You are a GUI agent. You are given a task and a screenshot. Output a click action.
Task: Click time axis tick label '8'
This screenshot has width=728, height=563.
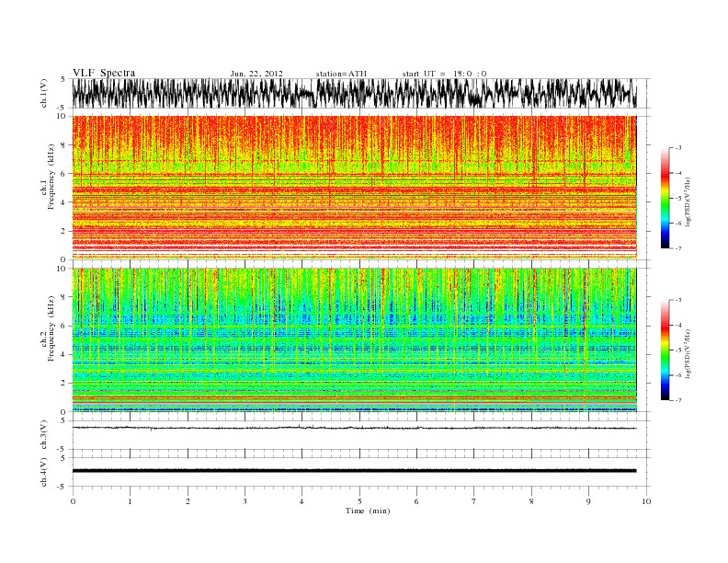click(531, 501)
